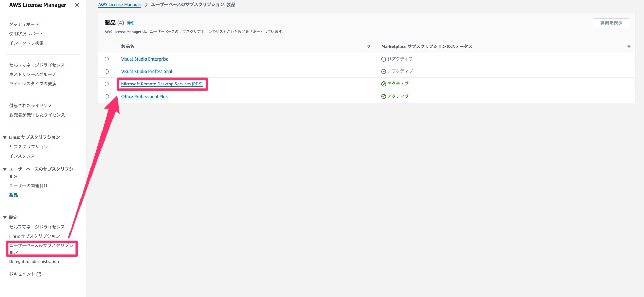Open サブスクリプション under Linux
644x297 pixels.
point(29,147)
